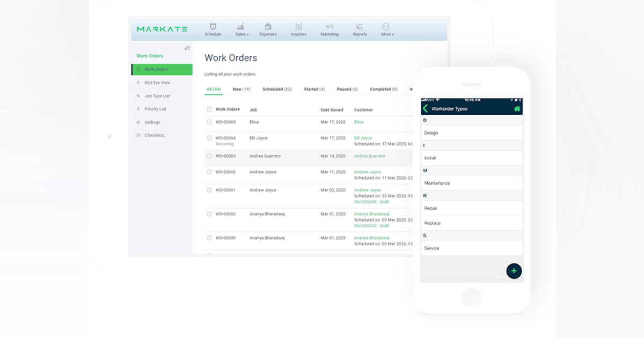644x338 pixels.
Task: Open Priority List in the sidebar
Action: tap(155, 109)
